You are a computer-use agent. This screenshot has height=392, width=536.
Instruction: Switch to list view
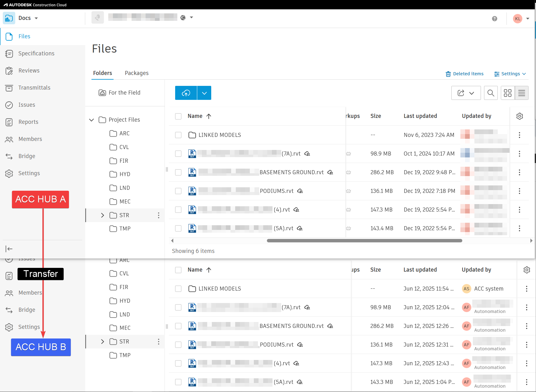522,93
